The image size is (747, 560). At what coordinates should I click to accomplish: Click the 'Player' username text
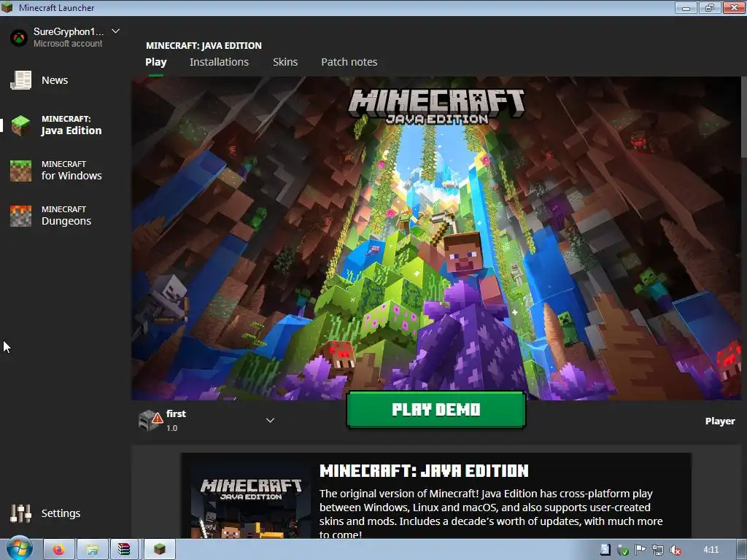pos(720,421)
